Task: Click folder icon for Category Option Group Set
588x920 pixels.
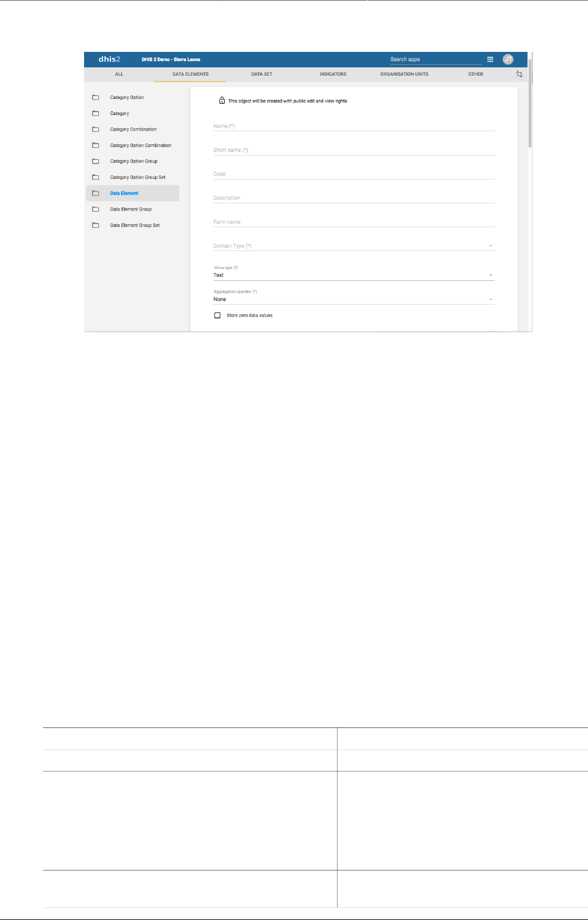Action: 95,177
